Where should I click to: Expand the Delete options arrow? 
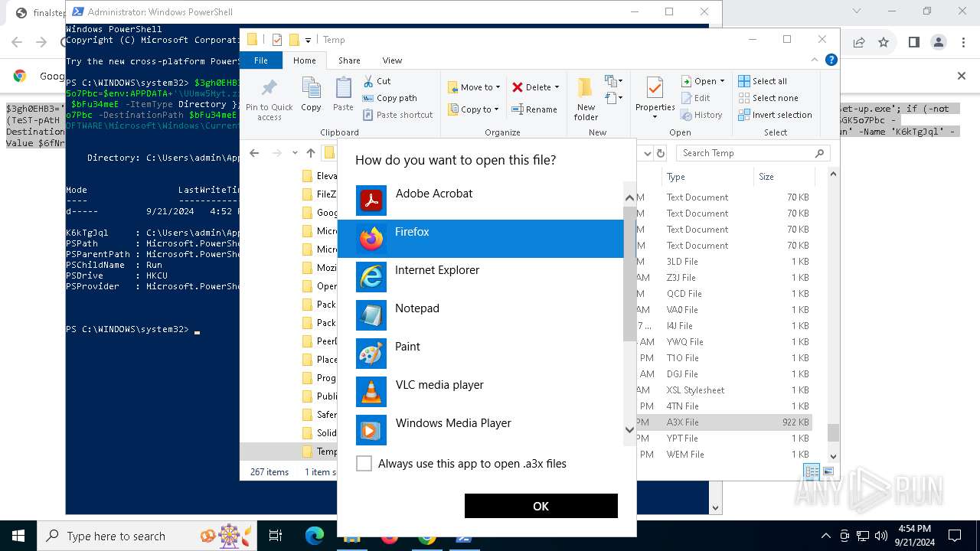point(557,87)
